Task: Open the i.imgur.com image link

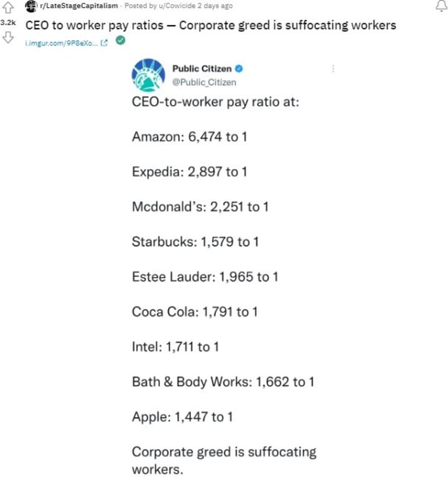Action: [x=62, y=43]
